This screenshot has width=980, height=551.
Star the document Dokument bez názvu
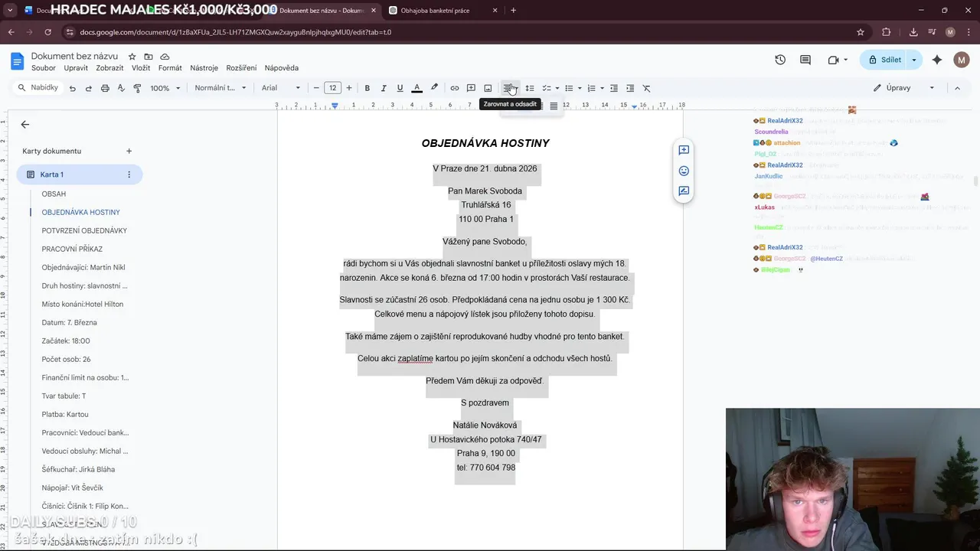(132, 57)
